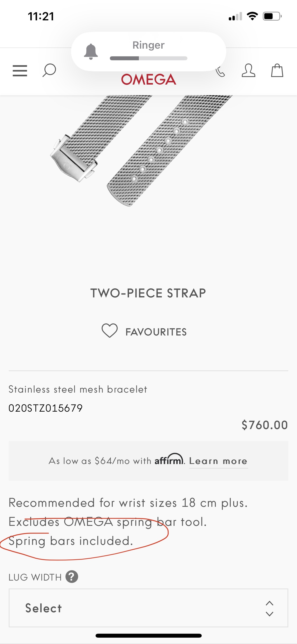Click the OMEGA logo to go home
The width and height of the screenshot is (297, 644).
(x=149, y=80)
